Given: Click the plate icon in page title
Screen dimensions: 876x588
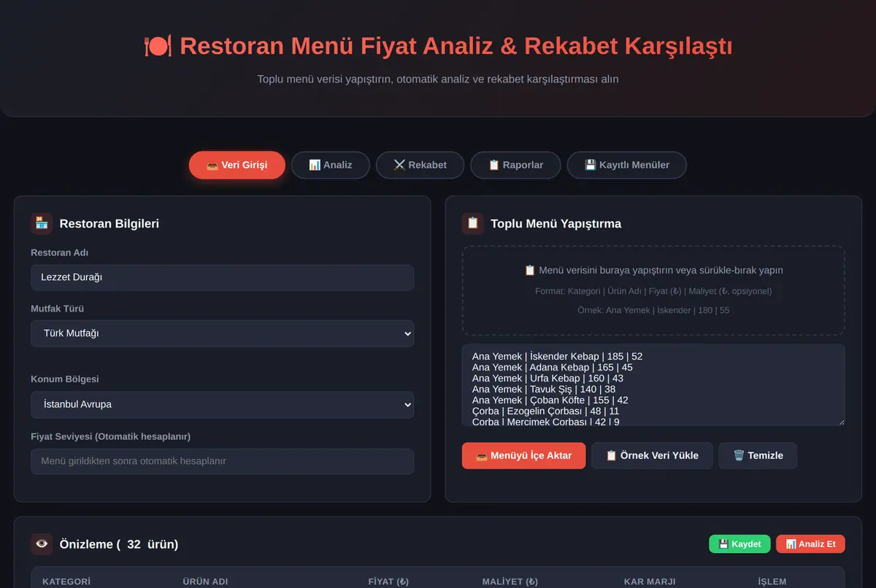Looking at the screenshot, I should tap(158, 46).
